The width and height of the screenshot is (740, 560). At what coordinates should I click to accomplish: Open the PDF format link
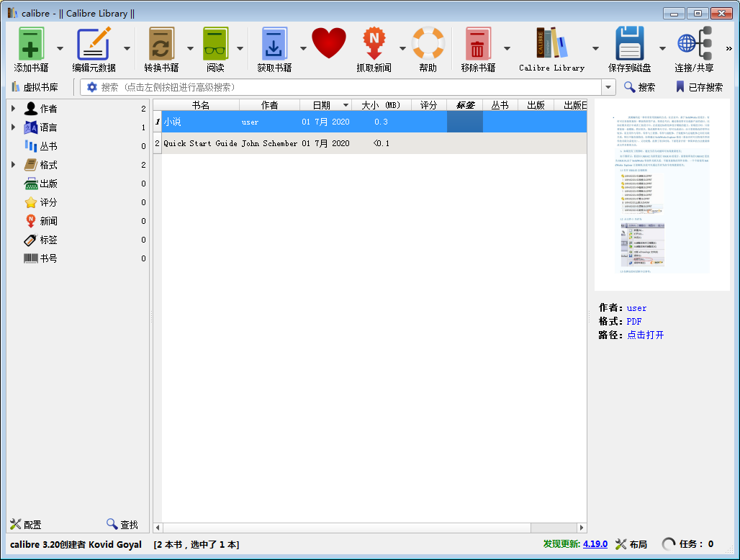[x=633, y=321]
